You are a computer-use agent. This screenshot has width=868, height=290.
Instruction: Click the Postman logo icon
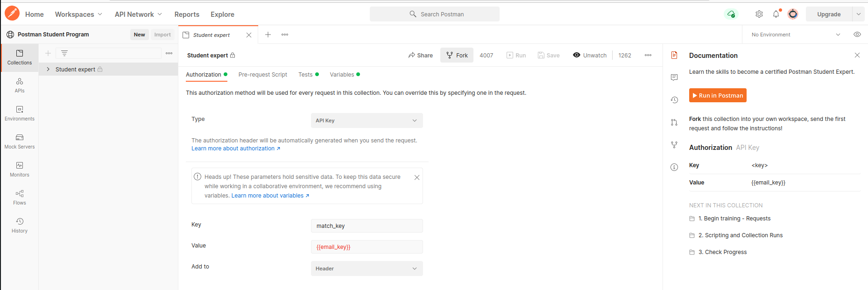[12, 14]
